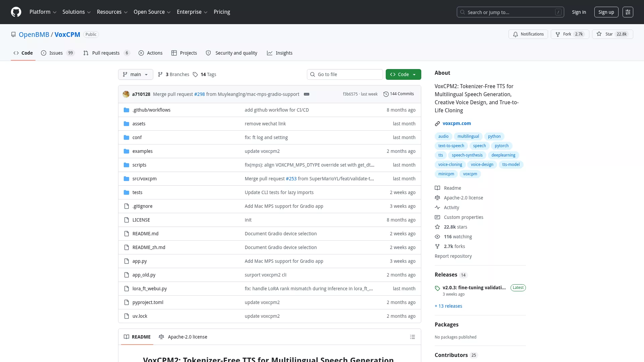
Task: Click the repository icon before OpenBMB
Action: point(13,35)
